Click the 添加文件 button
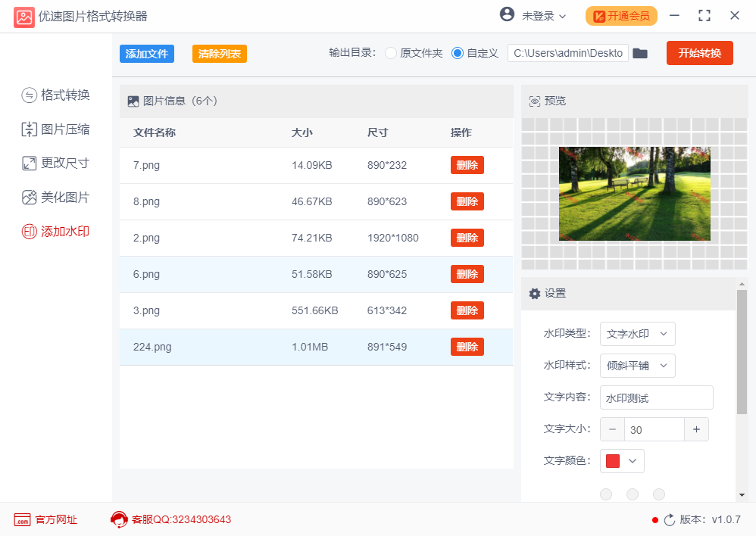Screen dimensions: 756x536 146,53
